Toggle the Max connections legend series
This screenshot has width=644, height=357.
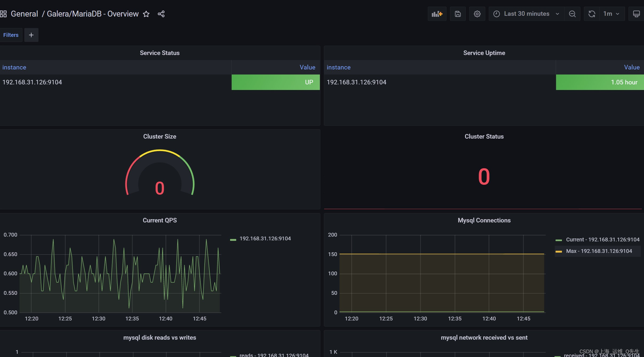point(599,251)
